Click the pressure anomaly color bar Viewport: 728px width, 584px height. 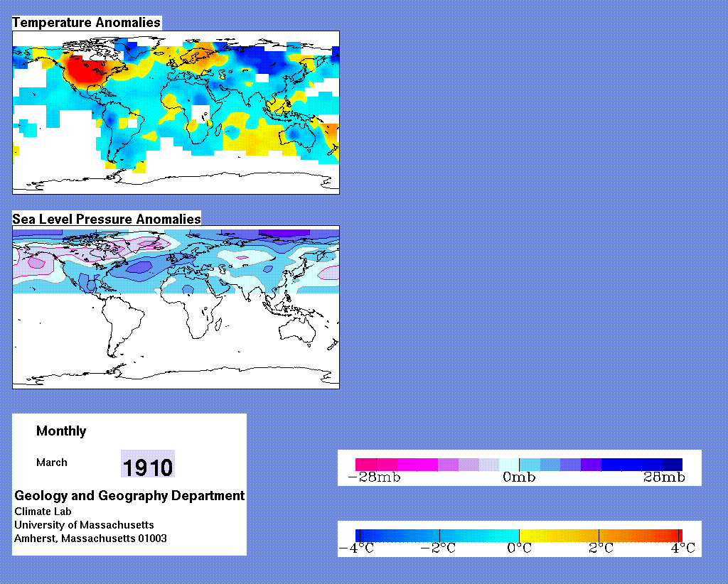pos(519,465)
